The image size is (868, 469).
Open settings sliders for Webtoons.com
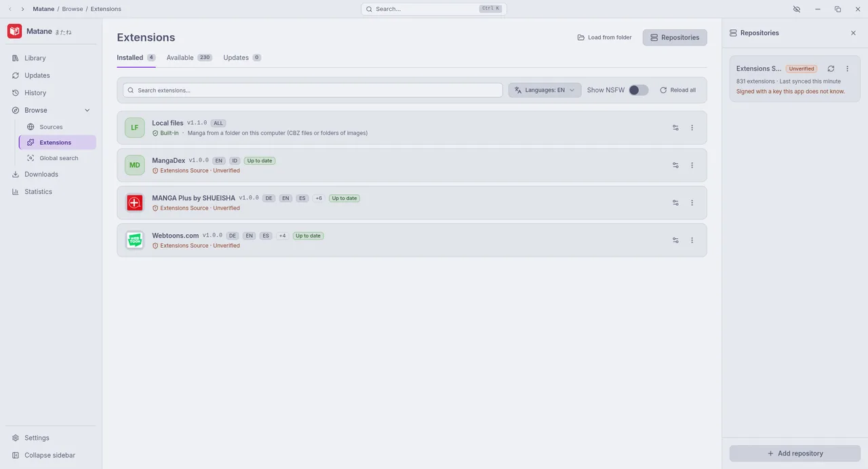(x=675, y=240)
